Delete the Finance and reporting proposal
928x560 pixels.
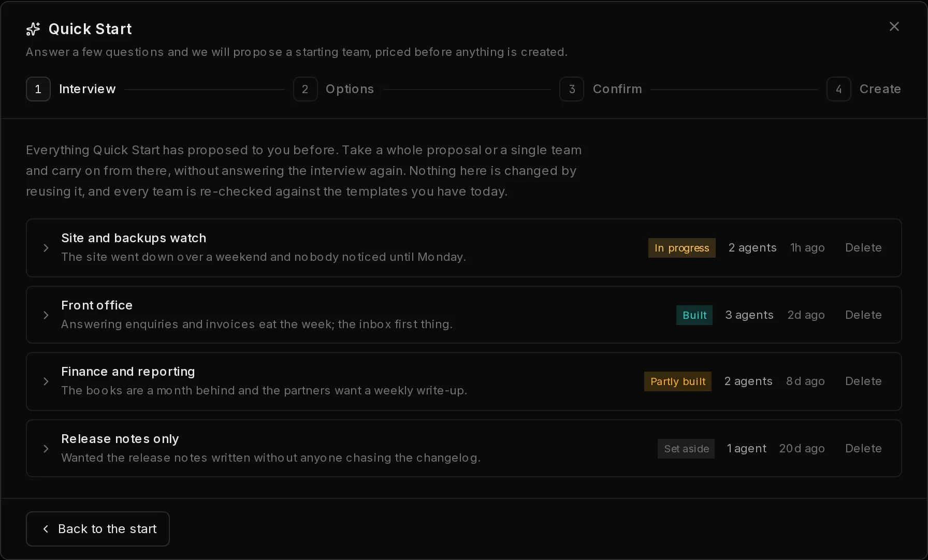[x=863, y=381]
